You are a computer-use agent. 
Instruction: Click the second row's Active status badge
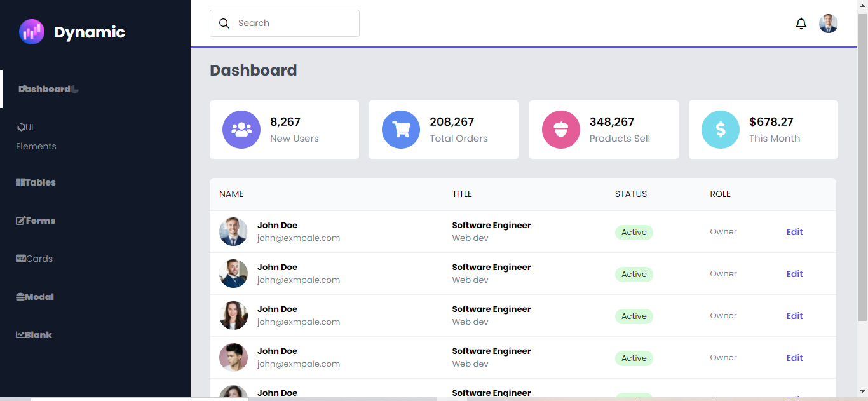pos(634,275)
